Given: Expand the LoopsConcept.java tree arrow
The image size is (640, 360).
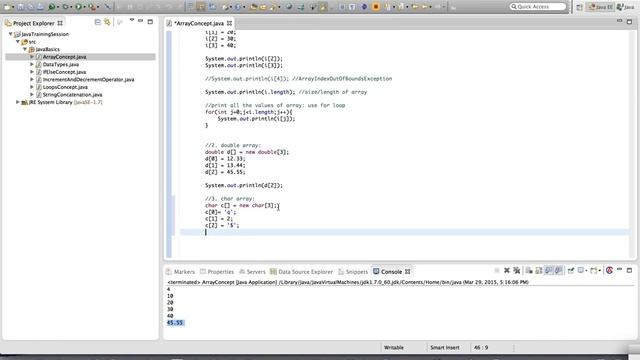Looking at the screenshot, I should [32, 87].
